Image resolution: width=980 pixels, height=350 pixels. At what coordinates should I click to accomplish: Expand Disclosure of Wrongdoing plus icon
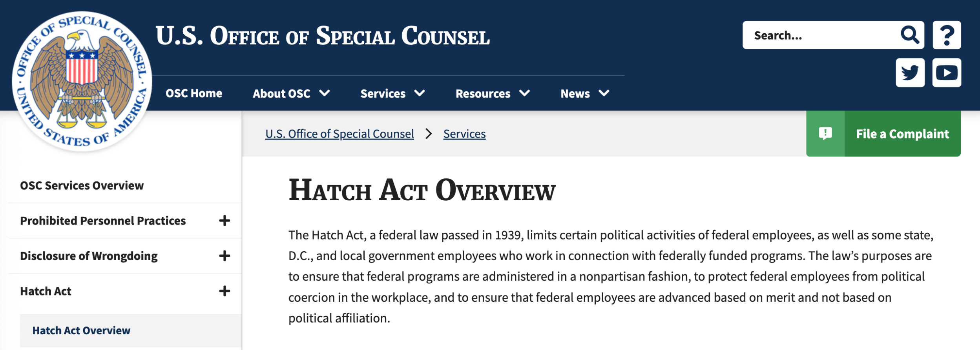click(x=224, y=256)
